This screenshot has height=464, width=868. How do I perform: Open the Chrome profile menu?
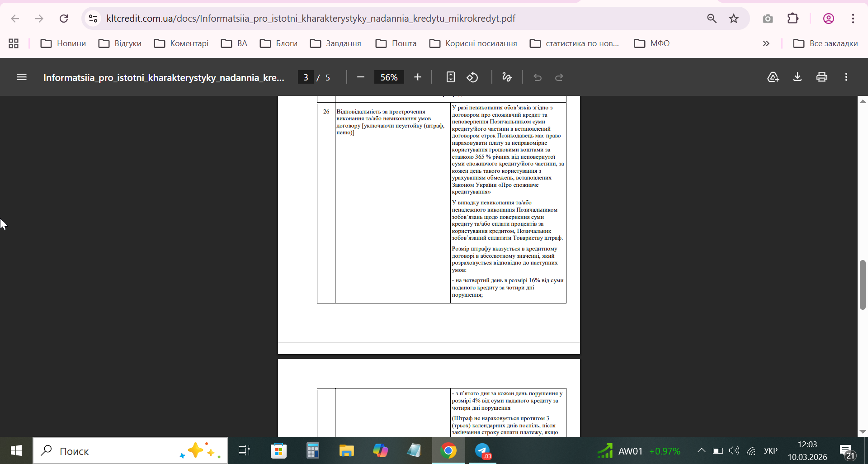[x=828, y=19]
